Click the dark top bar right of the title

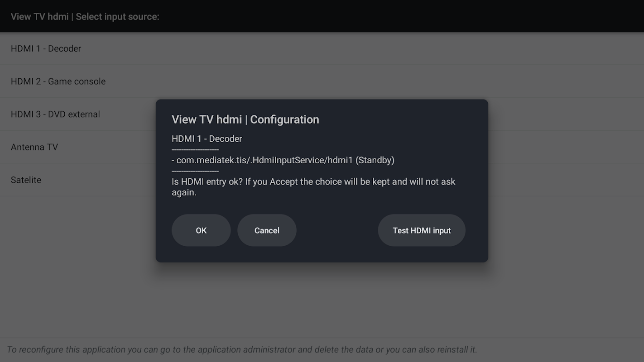coord(408,17)
